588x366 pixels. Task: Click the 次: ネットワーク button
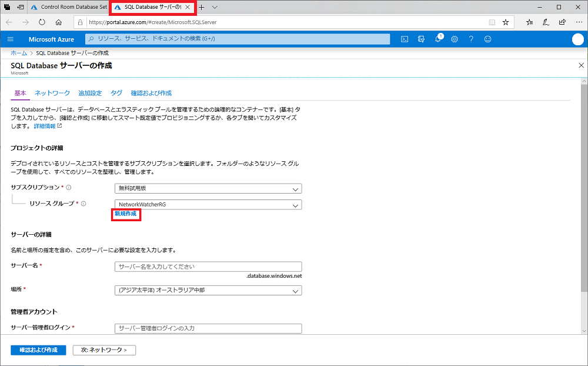[x=104, y=350]
